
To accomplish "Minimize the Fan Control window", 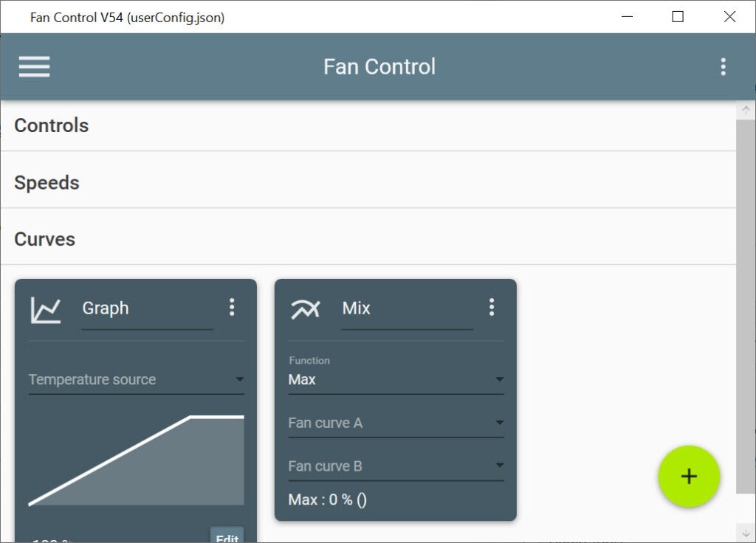I will coord(627,17).
